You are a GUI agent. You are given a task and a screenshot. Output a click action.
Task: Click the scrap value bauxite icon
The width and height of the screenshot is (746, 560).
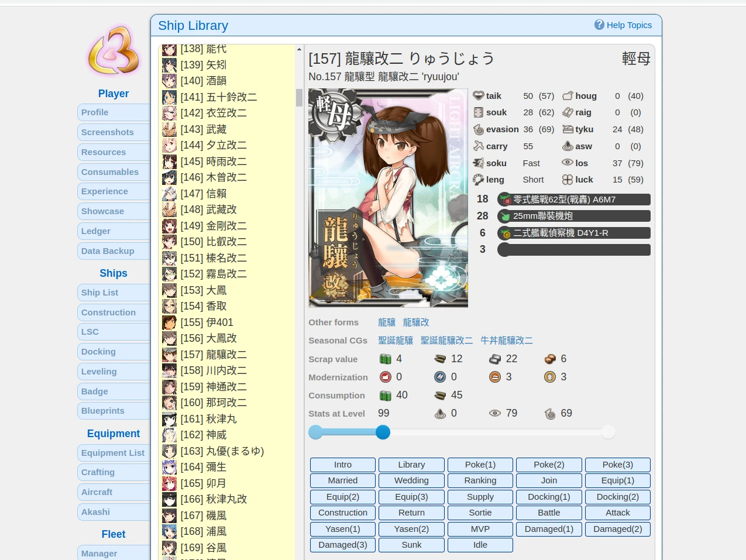tap(550, 359)
